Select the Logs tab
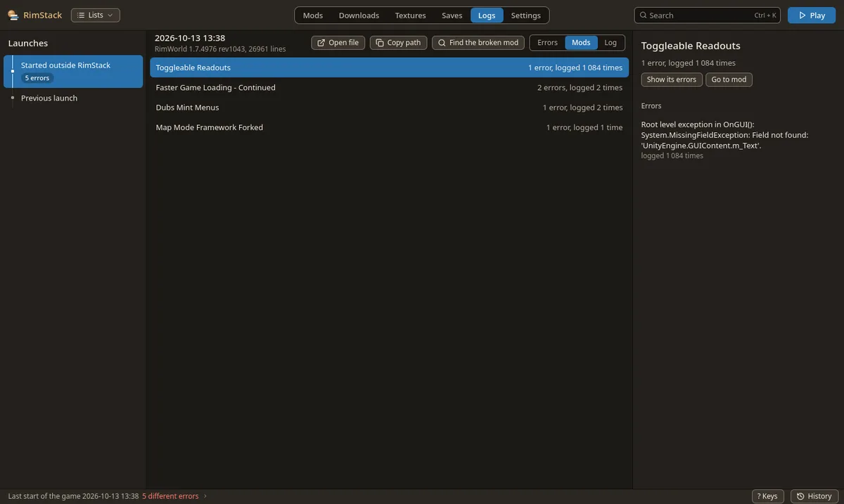Screen dimensions: 844x504 tap(487, 15)
